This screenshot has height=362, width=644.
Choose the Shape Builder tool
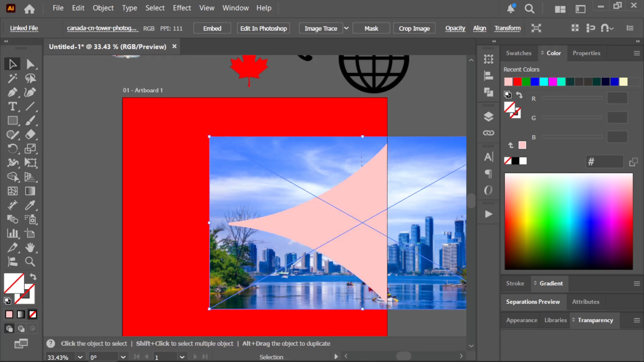[13, 177]
